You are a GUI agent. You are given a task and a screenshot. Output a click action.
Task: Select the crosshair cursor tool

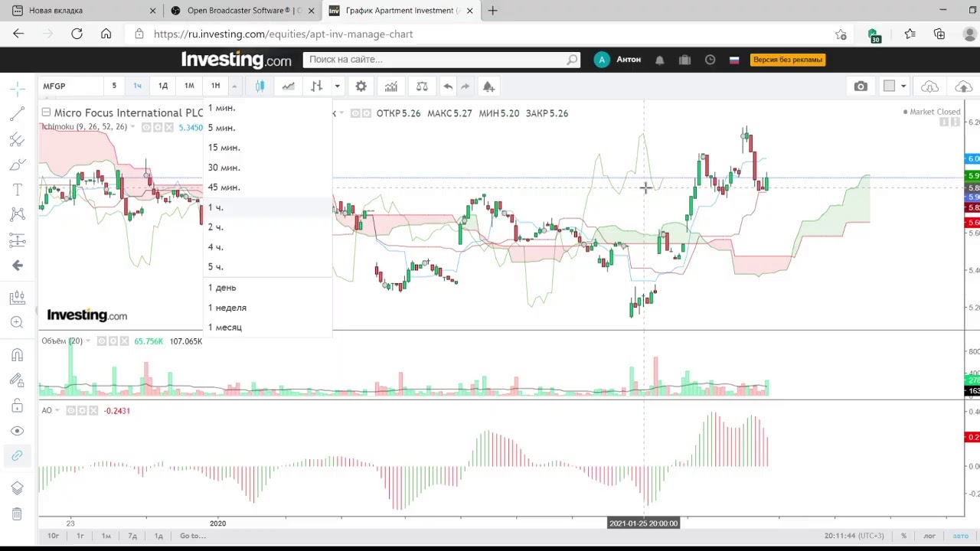18,90
